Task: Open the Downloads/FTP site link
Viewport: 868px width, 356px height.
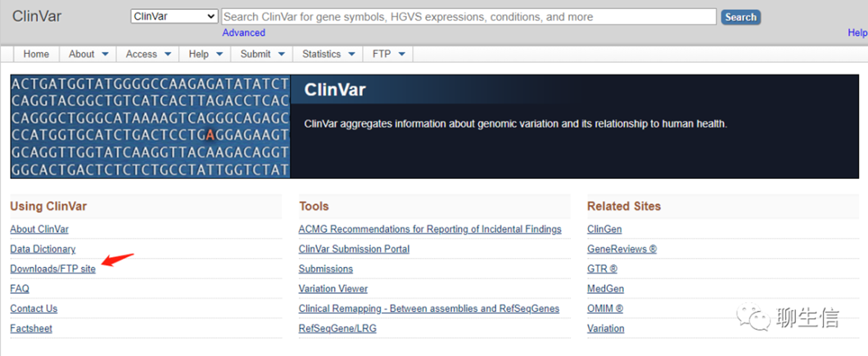Action: [x=53, y=269]
